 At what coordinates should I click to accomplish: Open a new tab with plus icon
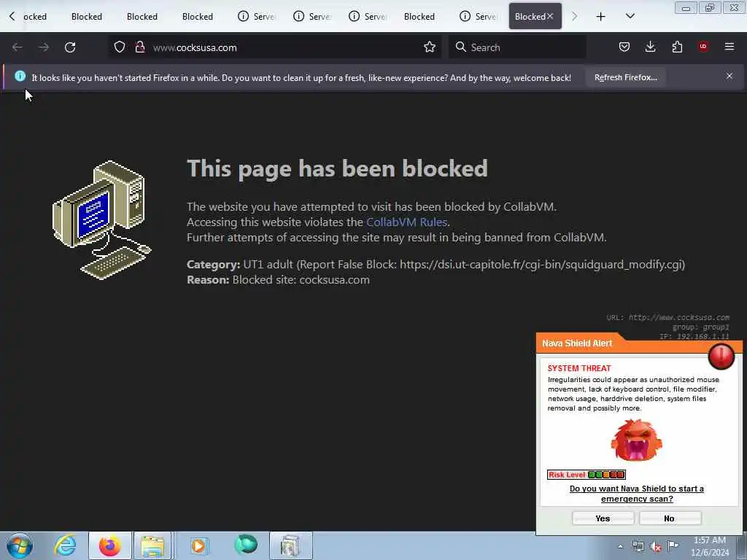tap(601, 17)
